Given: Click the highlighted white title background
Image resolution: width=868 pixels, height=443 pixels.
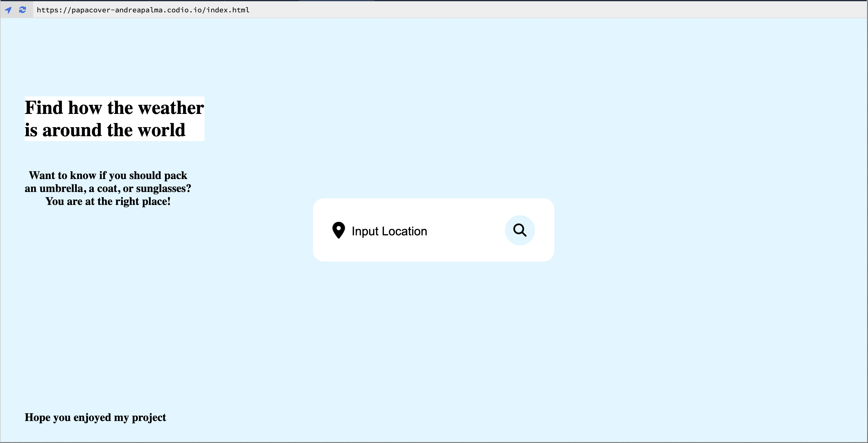Looking at the screenshot, I should click(x=114, y=119).
